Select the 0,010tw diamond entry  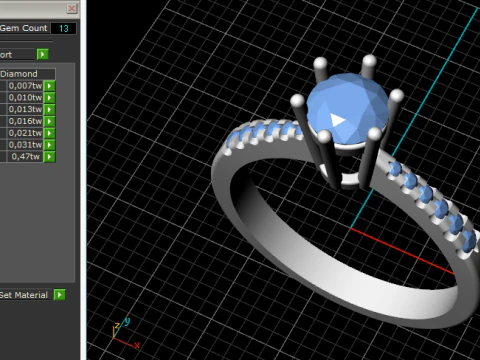[25, 98]
